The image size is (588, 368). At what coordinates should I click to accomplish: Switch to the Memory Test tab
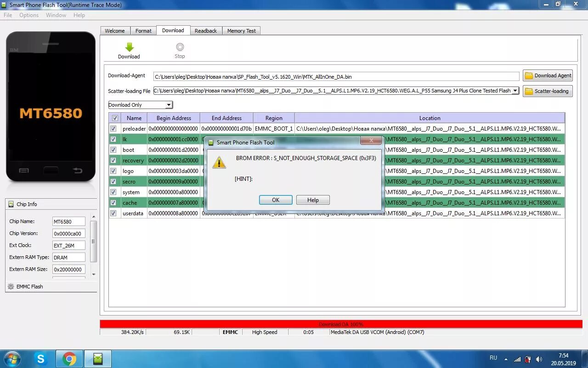click(242, 31)
